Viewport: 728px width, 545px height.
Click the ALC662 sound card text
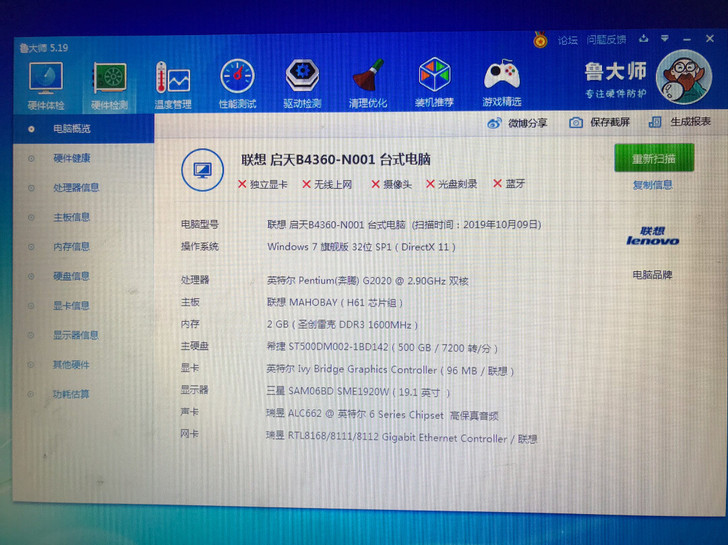[x=382, y=415]
